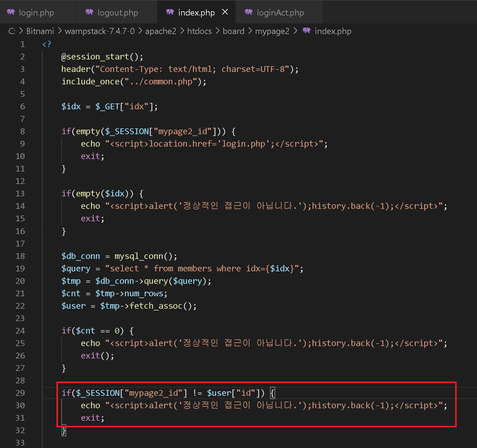Screen dimensions: 477x448
Task: Click the location.href='login.php' echo line
Action: point(204,144)
